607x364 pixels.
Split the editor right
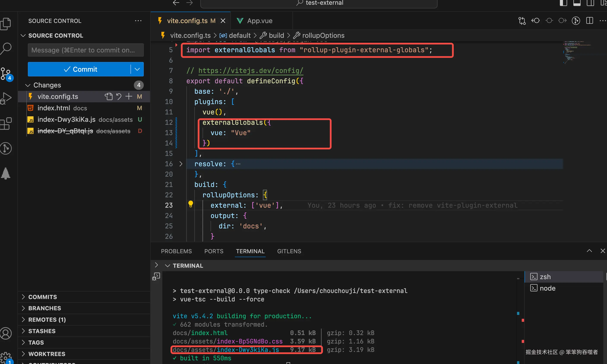(590, 21)
